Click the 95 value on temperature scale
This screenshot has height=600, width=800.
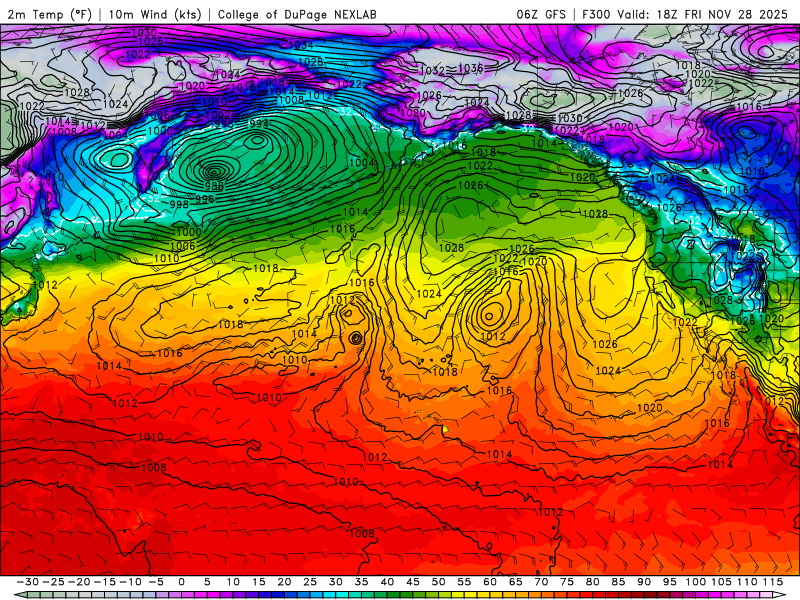[669, 582]
